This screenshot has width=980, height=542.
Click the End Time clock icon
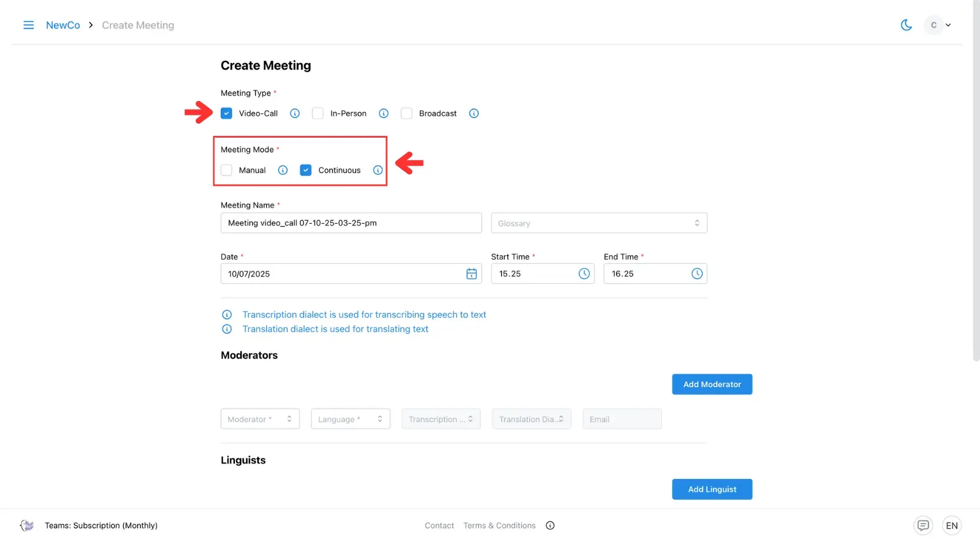click(696, 274)
